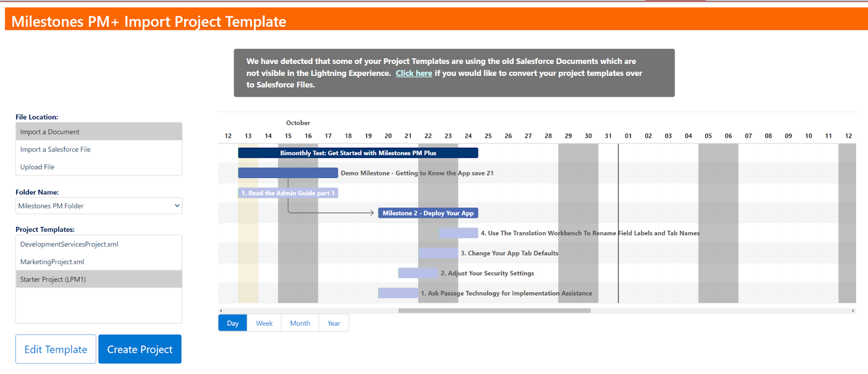Click the 'Click here' conversion link

pos(414,73)
